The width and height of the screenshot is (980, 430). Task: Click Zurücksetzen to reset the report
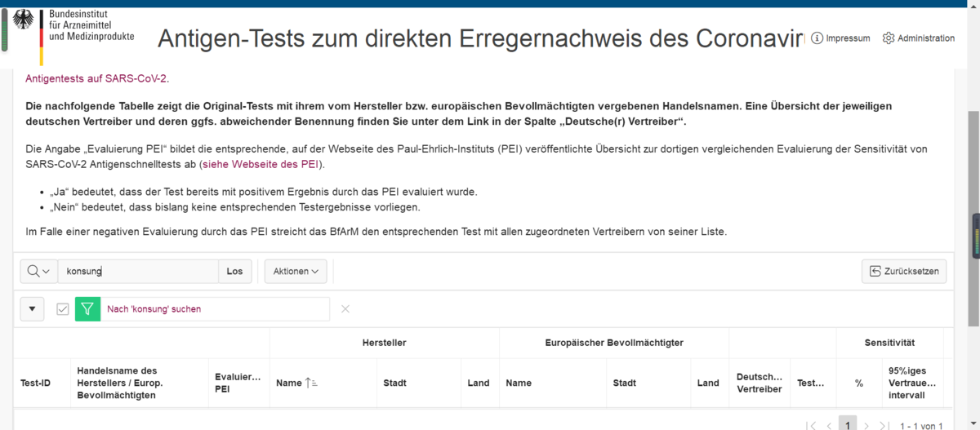pos(904,271)
